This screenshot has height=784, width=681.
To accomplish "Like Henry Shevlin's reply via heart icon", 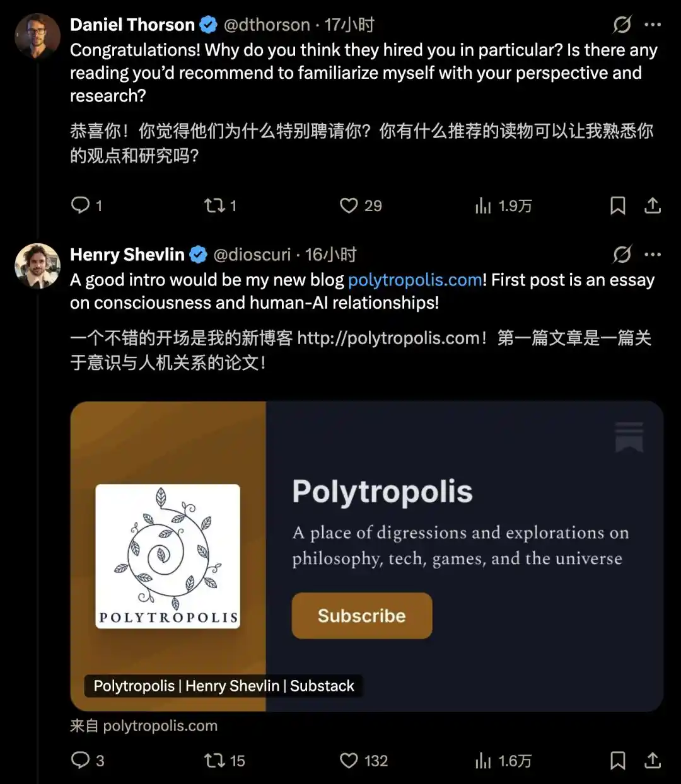I will click(x=348, y=761).
